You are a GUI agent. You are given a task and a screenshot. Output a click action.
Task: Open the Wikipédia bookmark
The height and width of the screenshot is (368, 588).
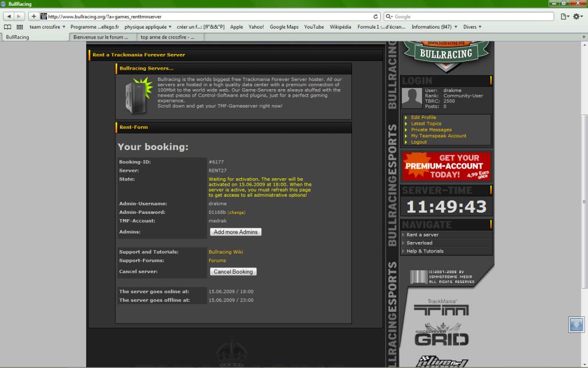click(341, 27)
